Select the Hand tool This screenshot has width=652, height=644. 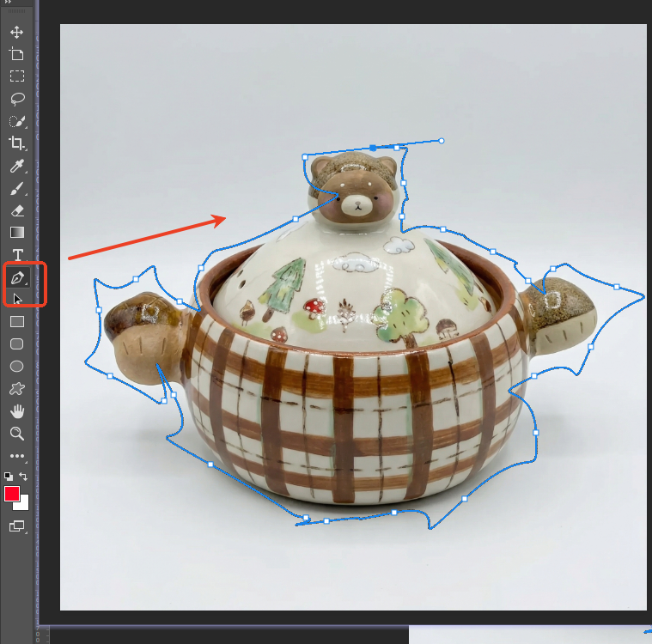[x=16, y=410]
